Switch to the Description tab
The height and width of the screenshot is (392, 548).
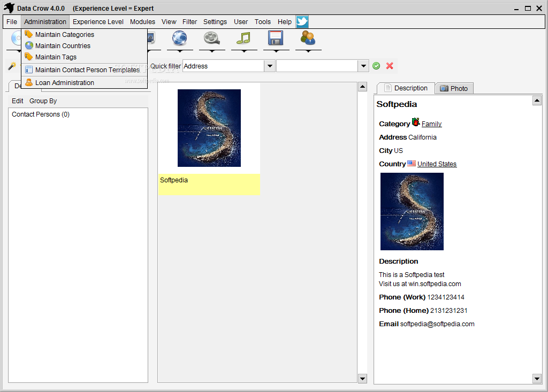pyautogui.click(x=406, y=88)
